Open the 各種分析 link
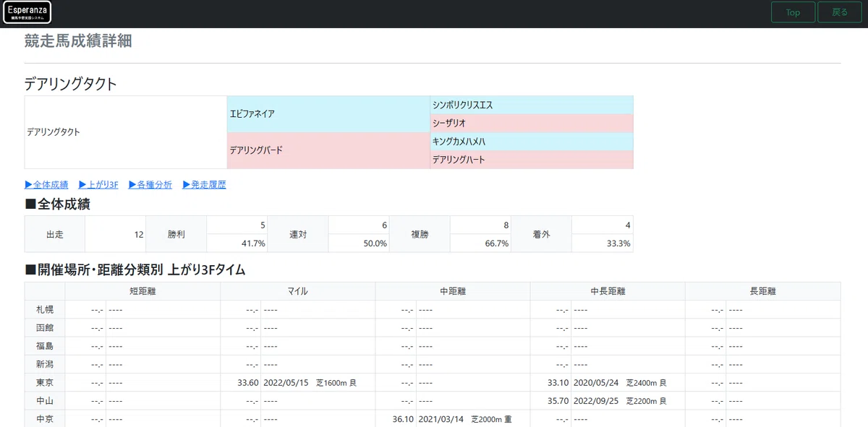 coord(150,185)
